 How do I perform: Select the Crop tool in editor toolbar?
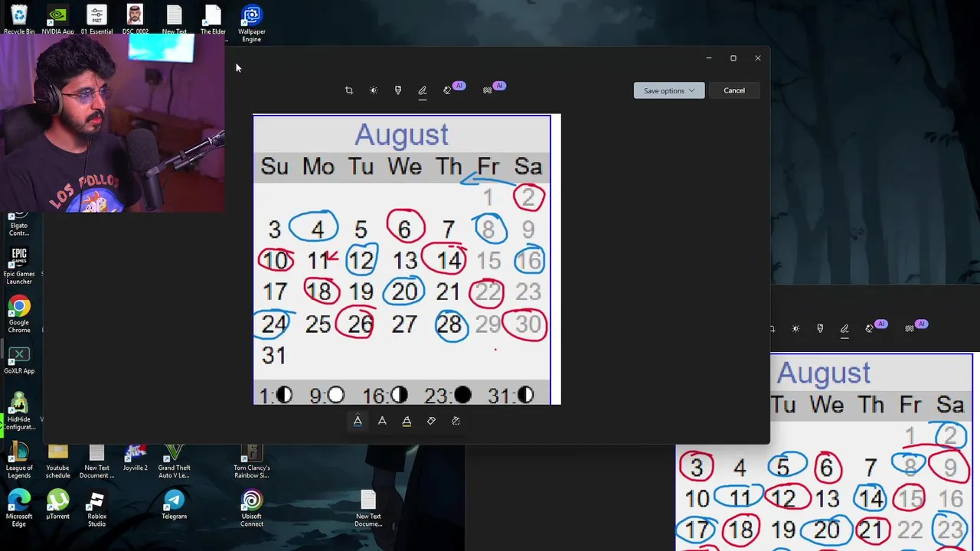click(x=349, y=90)
